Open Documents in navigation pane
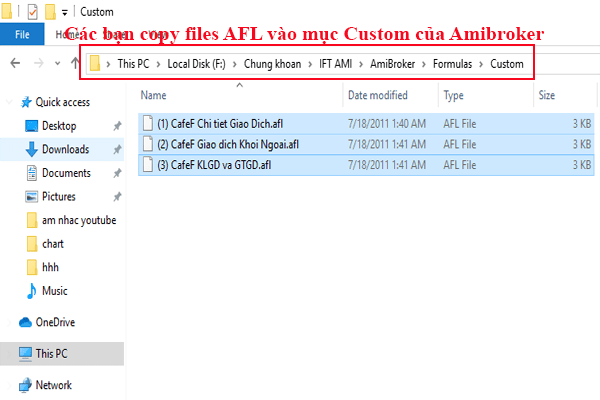The height and width of the screenshot is (400, 600). coord(66,173)
